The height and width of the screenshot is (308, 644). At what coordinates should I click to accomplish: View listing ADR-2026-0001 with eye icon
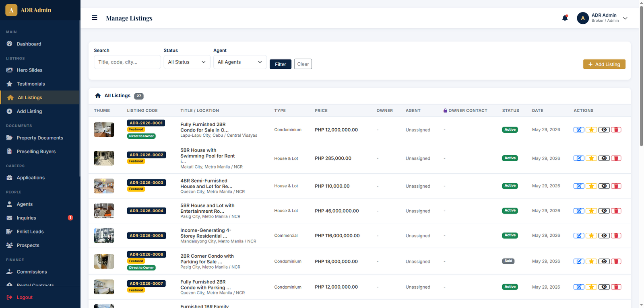[x=604, y=130]
